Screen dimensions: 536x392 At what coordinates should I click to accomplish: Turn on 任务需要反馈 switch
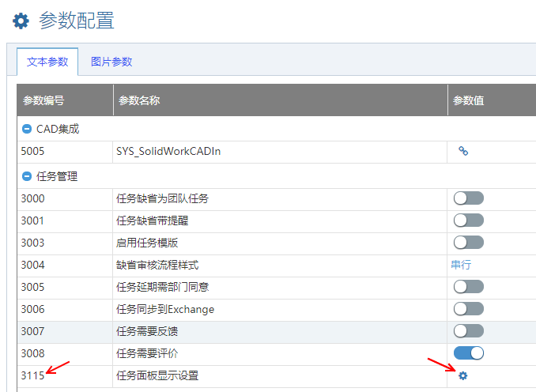(468, 331)
